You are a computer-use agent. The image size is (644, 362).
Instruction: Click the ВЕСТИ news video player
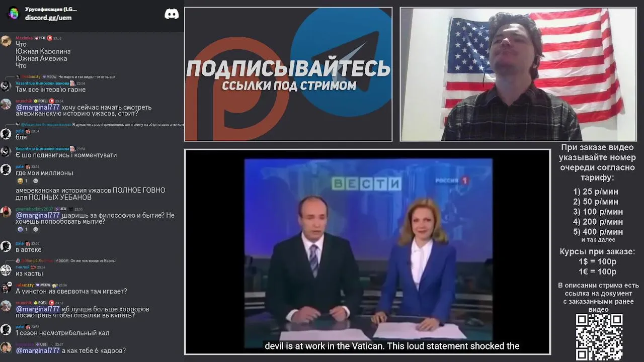tap(368, 252)
